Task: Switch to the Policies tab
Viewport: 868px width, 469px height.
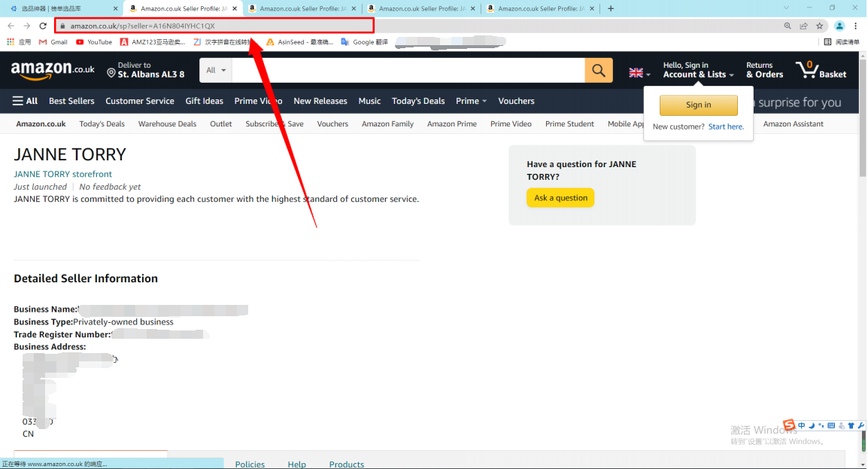Action: [x=250, y=464]
